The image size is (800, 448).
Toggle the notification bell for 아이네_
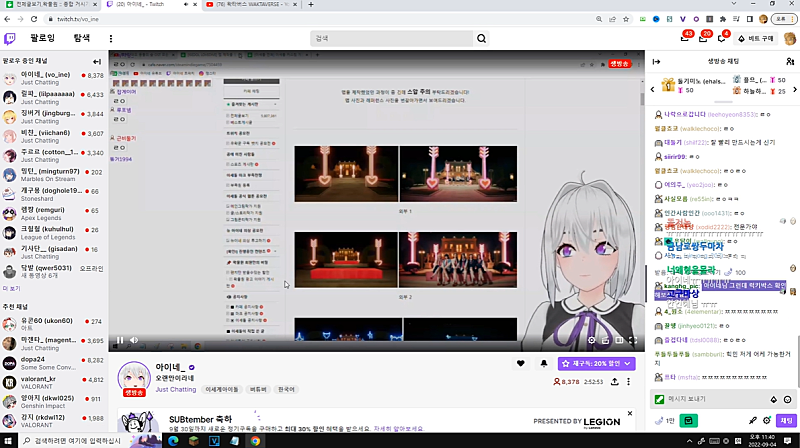click(x=543, y=364)
